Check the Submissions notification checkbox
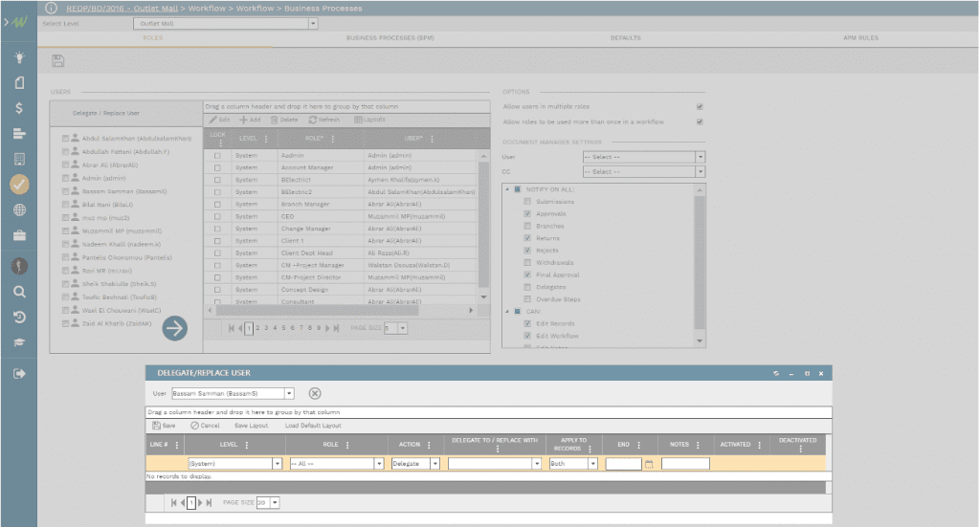This screenshot has width=980, height=527. [527, 202]
